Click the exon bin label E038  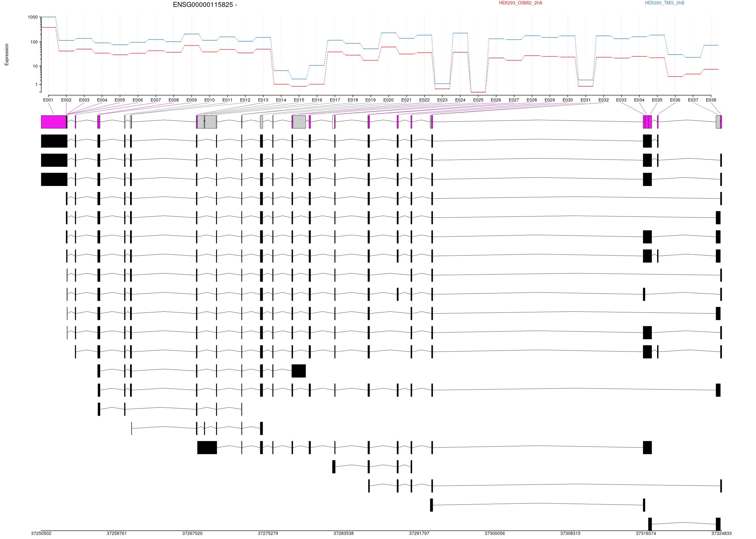coord(711,100)
